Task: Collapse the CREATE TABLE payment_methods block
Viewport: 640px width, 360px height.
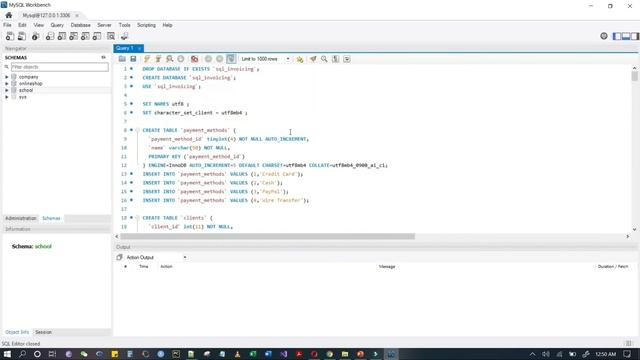Action: point(137,130)
